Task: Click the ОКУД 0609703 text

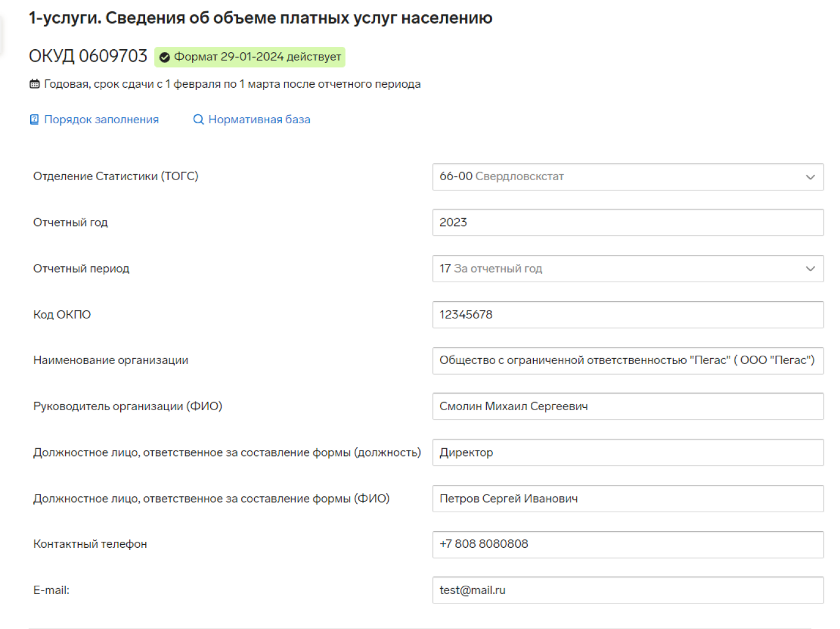Action: tap(88, 56)
